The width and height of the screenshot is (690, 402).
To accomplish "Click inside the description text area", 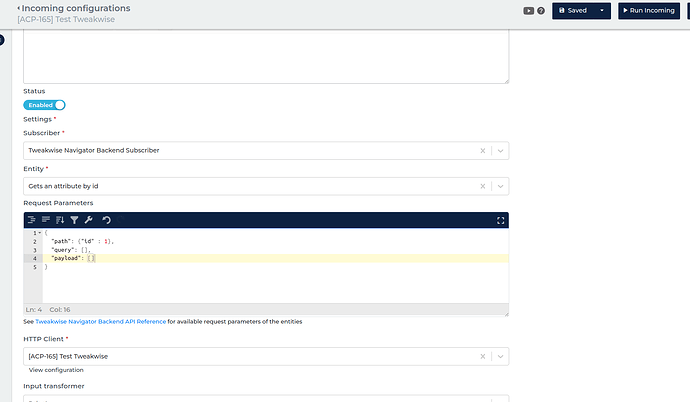I will pyautogui.click(x=266, y=56).
